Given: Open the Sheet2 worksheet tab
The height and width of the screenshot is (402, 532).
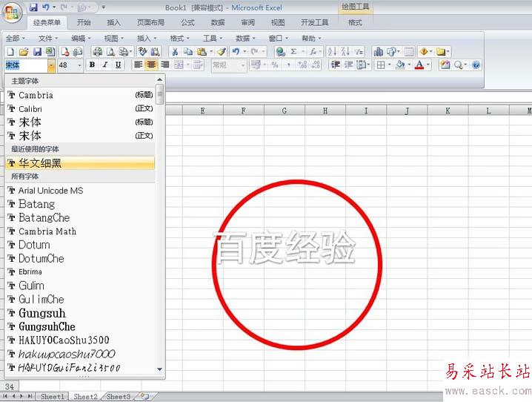Looking at the screenshot, I should [85, 397].
